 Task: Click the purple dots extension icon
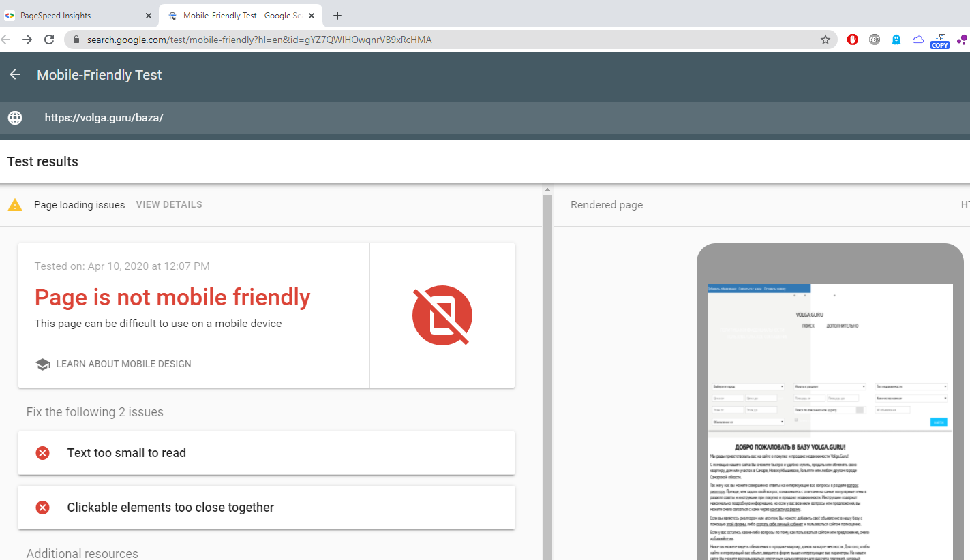[963, 40]
